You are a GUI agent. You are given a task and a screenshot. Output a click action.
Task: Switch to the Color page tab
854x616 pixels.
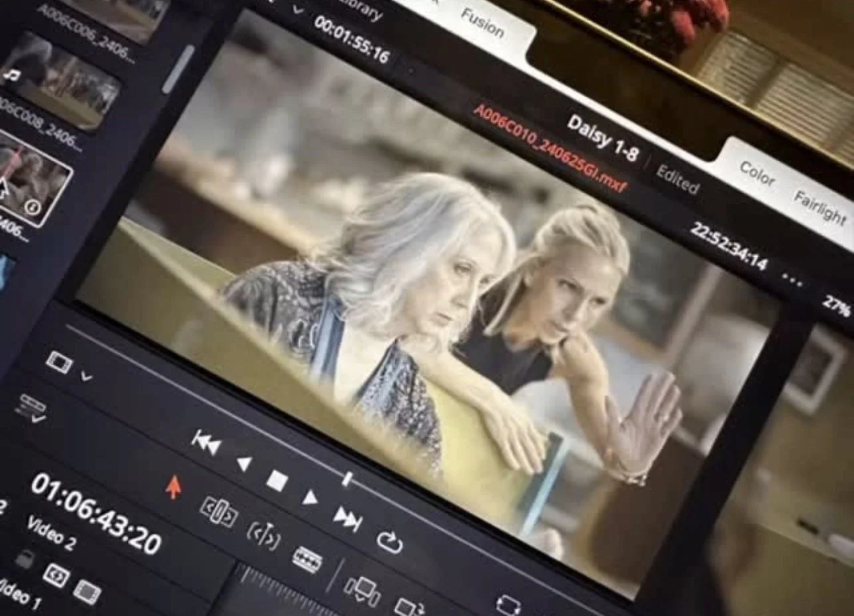pos(757,174)
